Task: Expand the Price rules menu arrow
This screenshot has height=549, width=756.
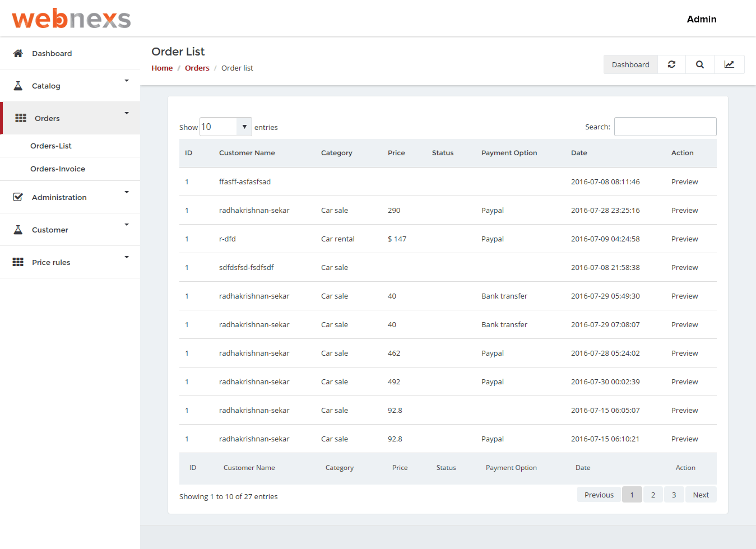Action: pyautogui.click(x=127, y=257)
